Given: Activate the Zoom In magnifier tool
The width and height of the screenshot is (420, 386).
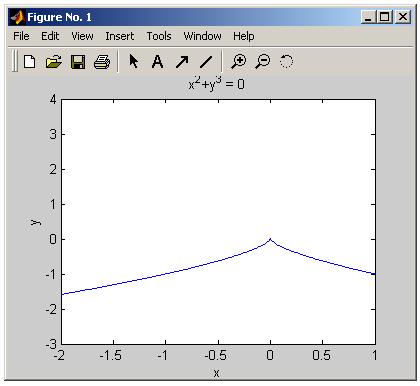Looking at the screenshot, I should [x=239, y=62].
